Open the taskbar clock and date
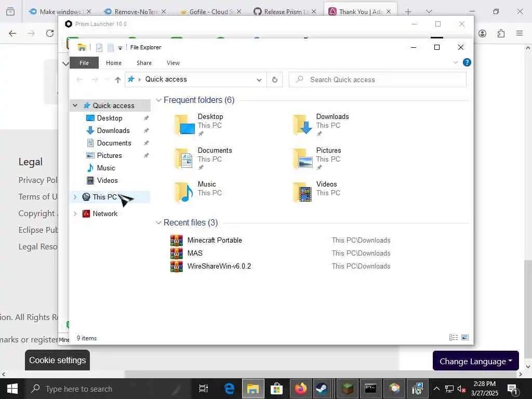Viewport: 532px width, 399px height. pyautogui.click(x=485, y=389)
